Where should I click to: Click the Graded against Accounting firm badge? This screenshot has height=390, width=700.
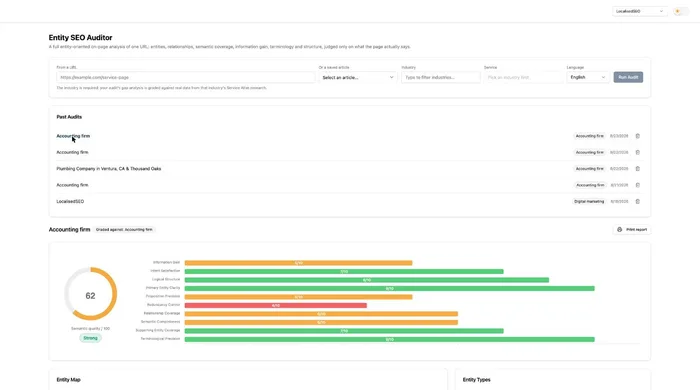tap(124, 229)
